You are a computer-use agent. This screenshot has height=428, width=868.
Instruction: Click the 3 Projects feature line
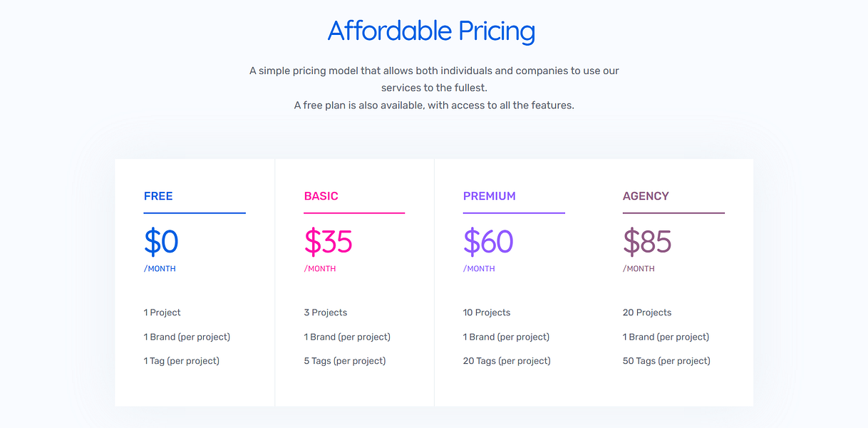[325, 312]
